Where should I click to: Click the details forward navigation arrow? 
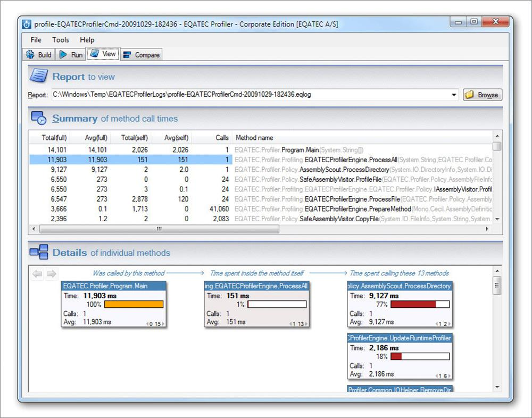(x=51, y=273)
